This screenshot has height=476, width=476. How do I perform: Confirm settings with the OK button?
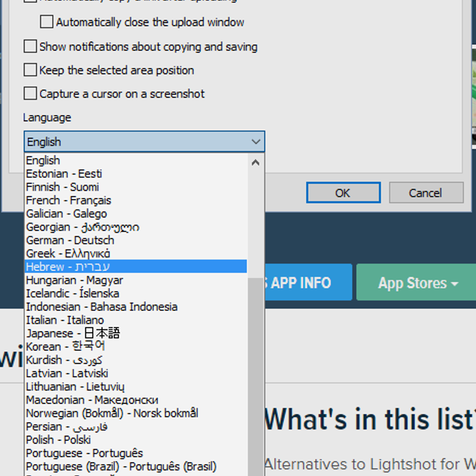pyautogui.click(x=343, y=193)
